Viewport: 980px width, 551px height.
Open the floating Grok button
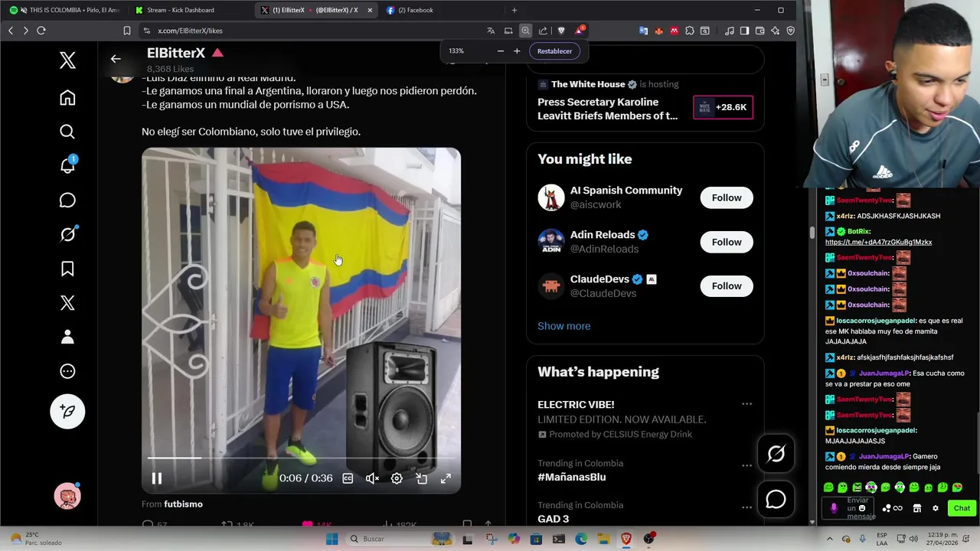tap(776, 454)
